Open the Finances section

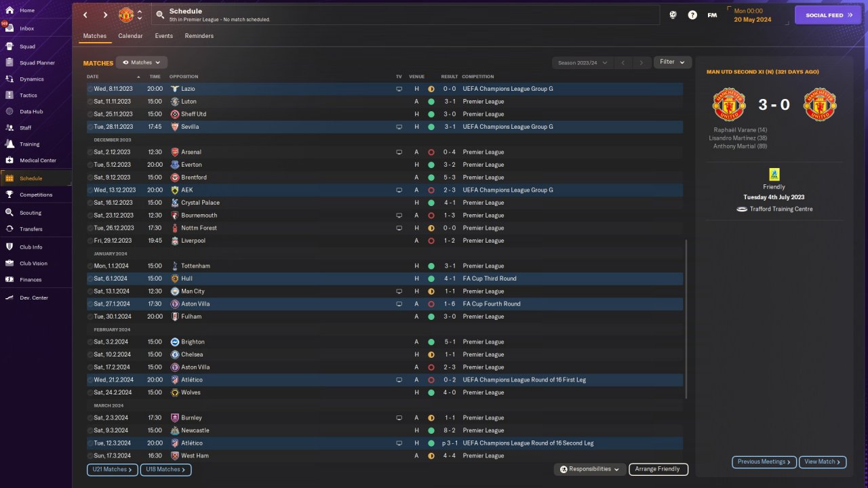[31, 280]
